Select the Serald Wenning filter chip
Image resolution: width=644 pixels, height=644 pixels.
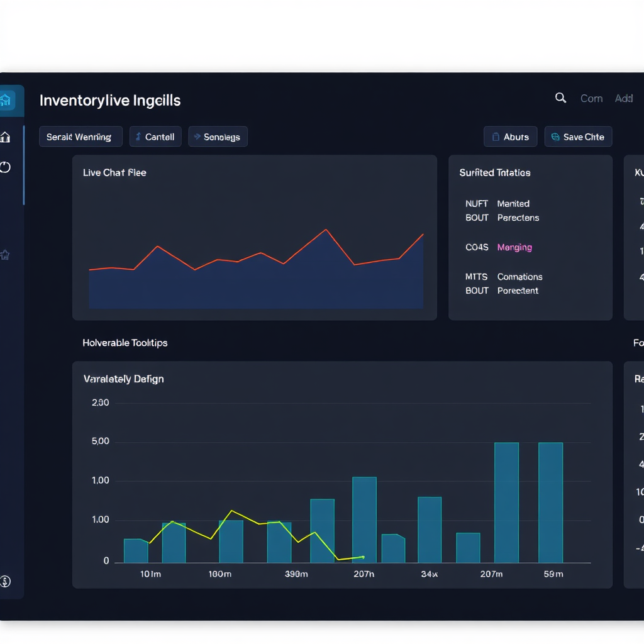coord(80,136)
